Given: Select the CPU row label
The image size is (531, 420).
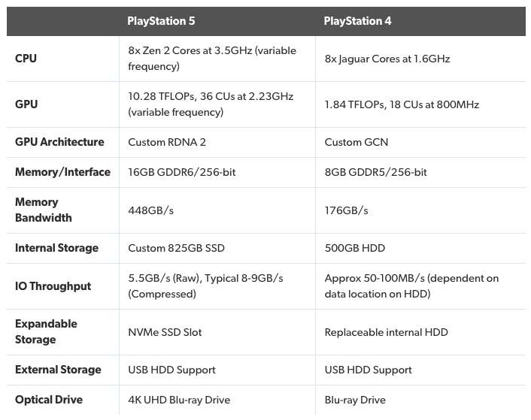Looking at the screenshot, I should [26, 59].
